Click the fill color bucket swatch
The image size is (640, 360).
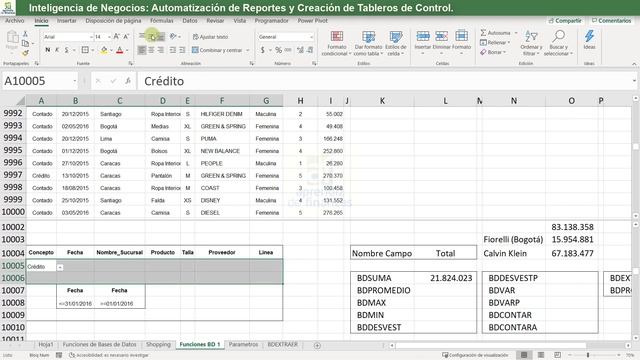[104, 50]
